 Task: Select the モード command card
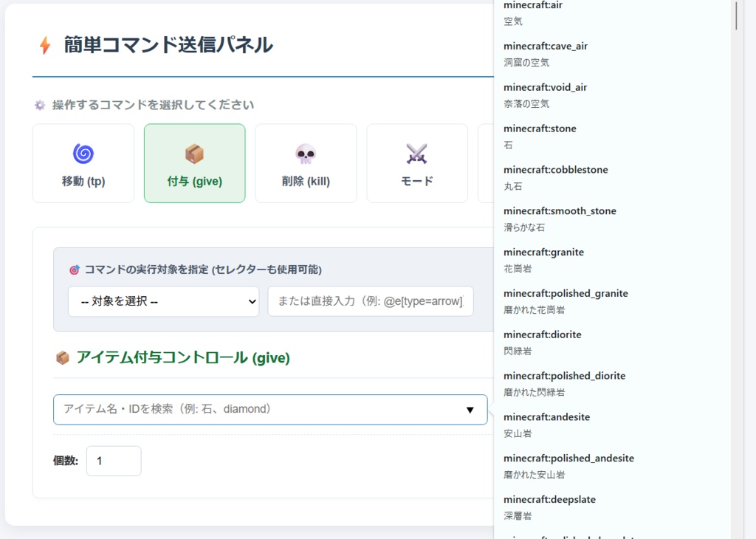click(x=417, y=163)
